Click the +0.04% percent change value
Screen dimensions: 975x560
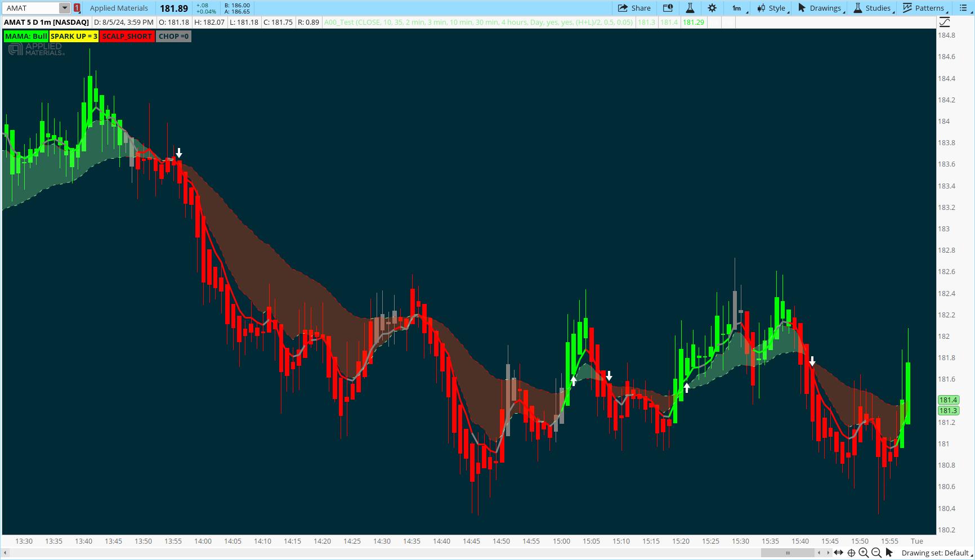206,11
